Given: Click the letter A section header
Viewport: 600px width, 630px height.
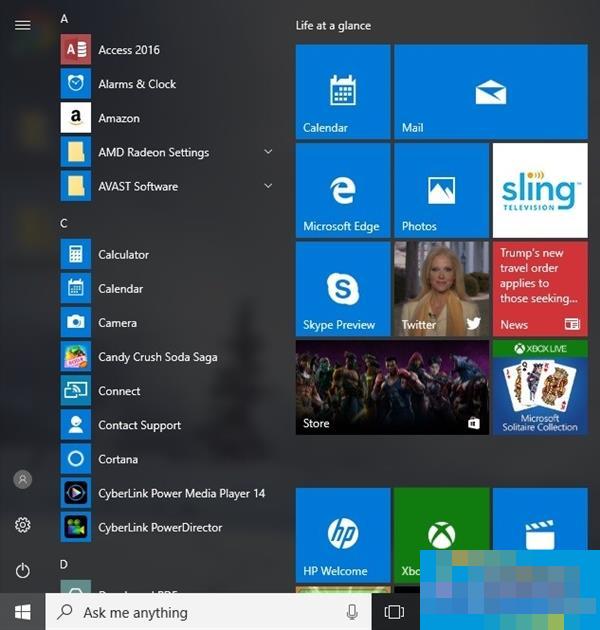Looking at the screenshot, I should click(64, 18).
